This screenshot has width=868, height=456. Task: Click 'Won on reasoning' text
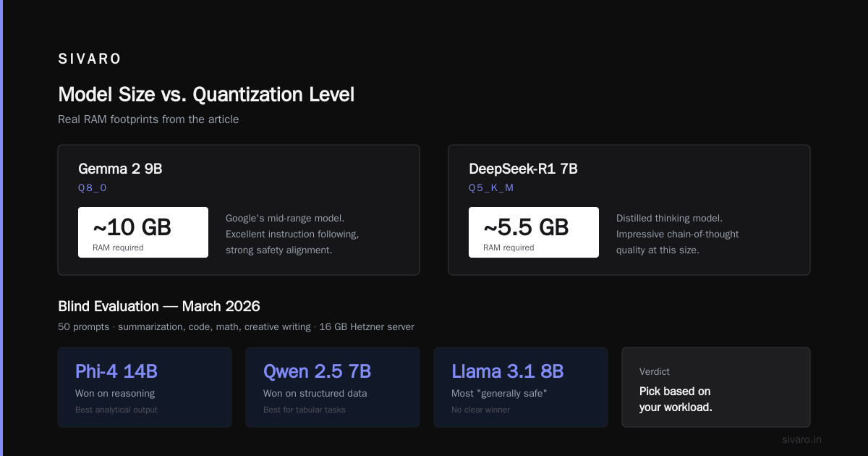point(115,394)
